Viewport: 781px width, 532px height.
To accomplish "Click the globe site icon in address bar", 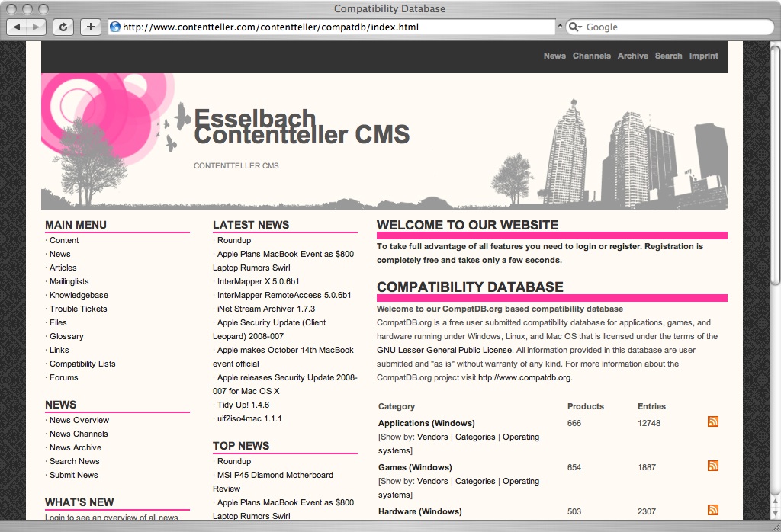I will 115,27.
